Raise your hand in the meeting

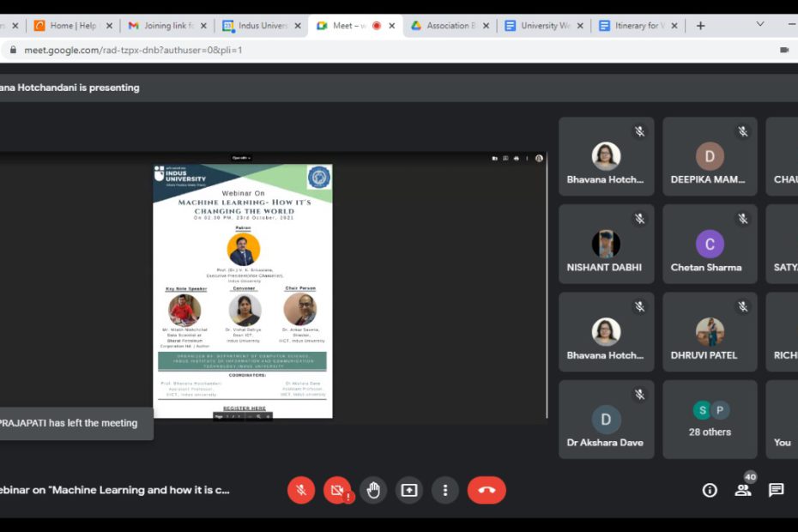coord(373,490)
